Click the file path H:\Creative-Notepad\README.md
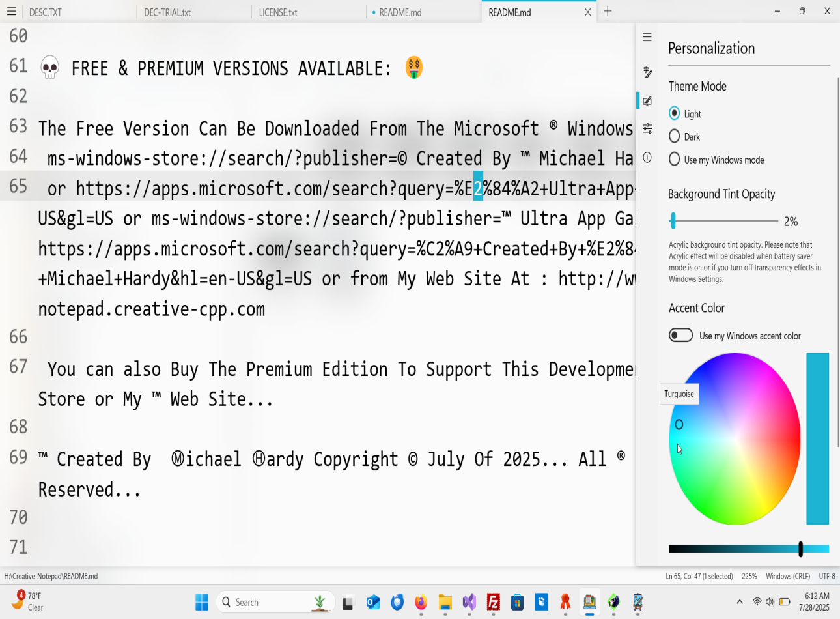 (x=51, y=576)
